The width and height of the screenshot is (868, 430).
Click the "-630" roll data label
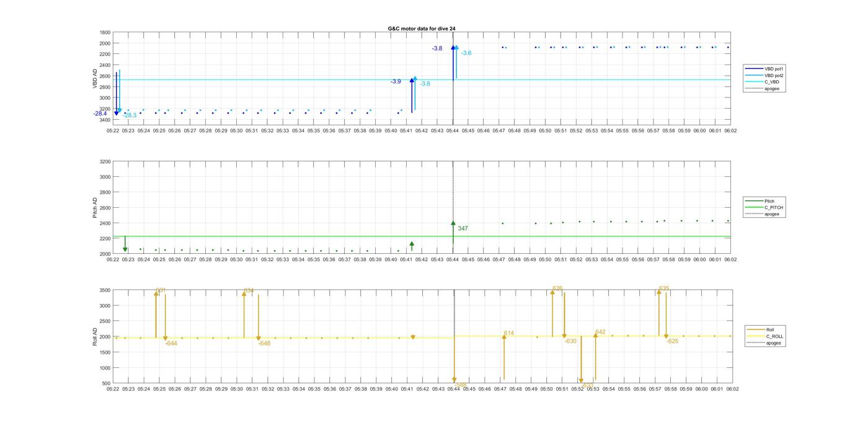tap(570, 341)
